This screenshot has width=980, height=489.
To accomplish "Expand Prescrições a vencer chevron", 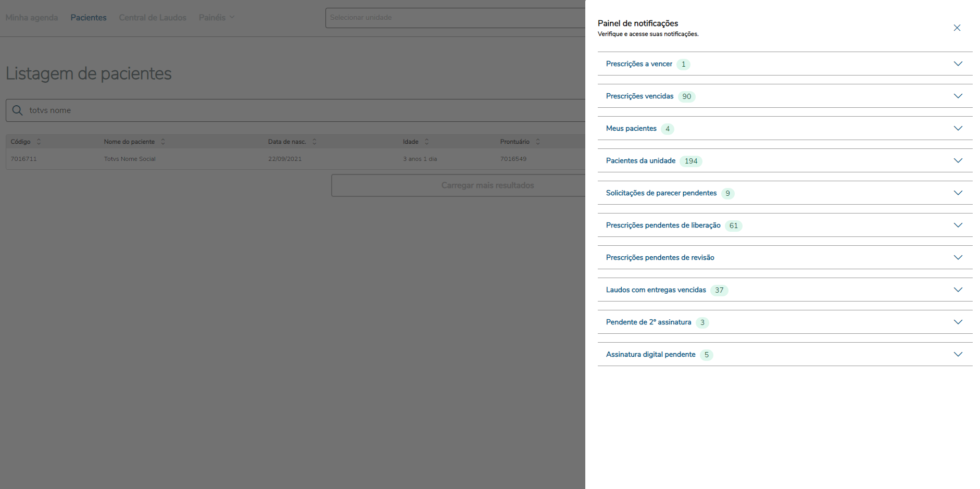I will pos(958,64).
